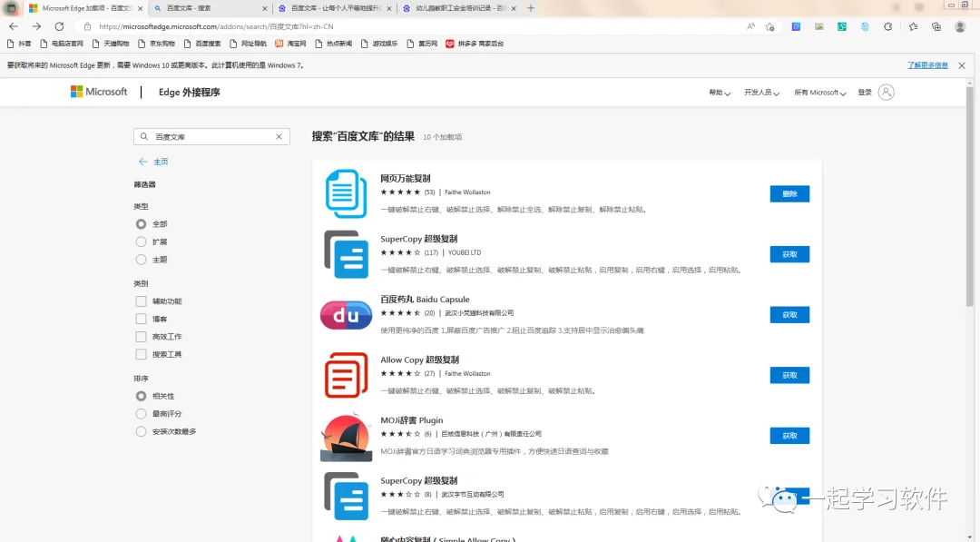The height and width of the screenshot is (542, 980).
Task: Open Allow Copy 超级复制 red icon
Action: [346, 375]
